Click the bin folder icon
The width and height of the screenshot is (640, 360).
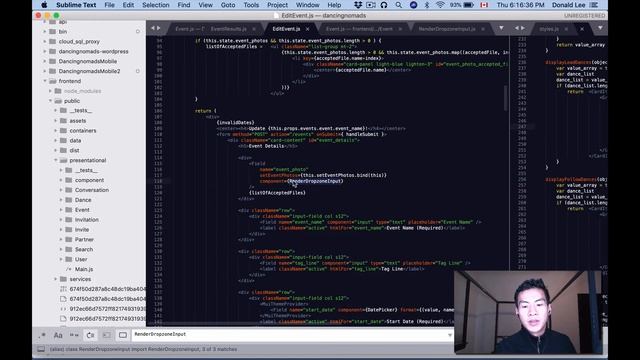tap(52, 31)
